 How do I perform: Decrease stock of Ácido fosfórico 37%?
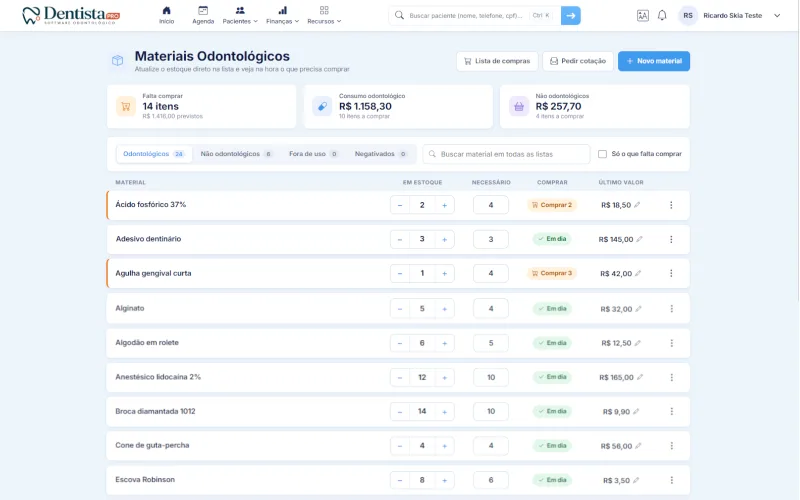click(x=400, y=205)
